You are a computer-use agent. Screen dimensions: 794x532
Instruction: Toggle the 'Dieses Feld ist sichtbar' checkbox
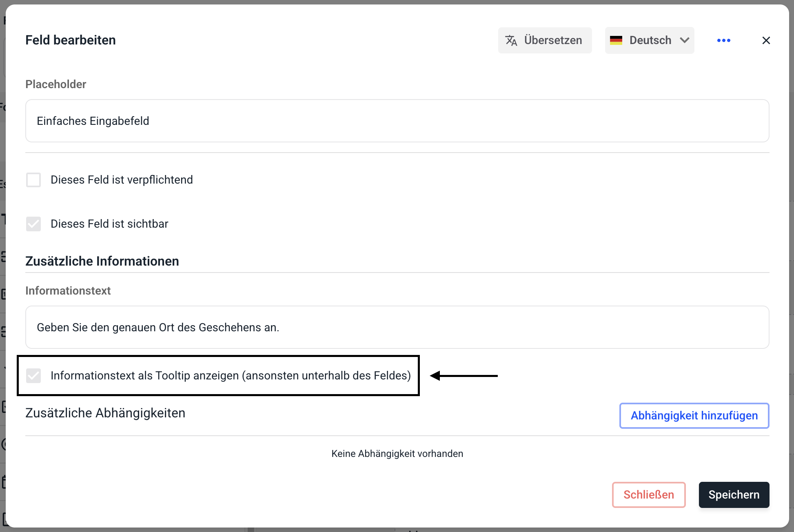point(33,224)
